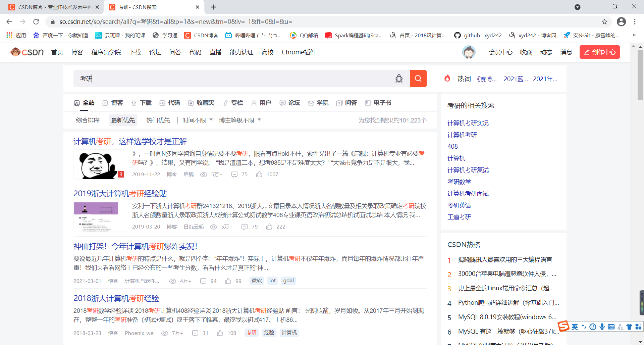This screenshot has height=345, width=644.
Task: Select the 收藏夹 search tab
Action: pyautogui.click(x=201, y=103)
